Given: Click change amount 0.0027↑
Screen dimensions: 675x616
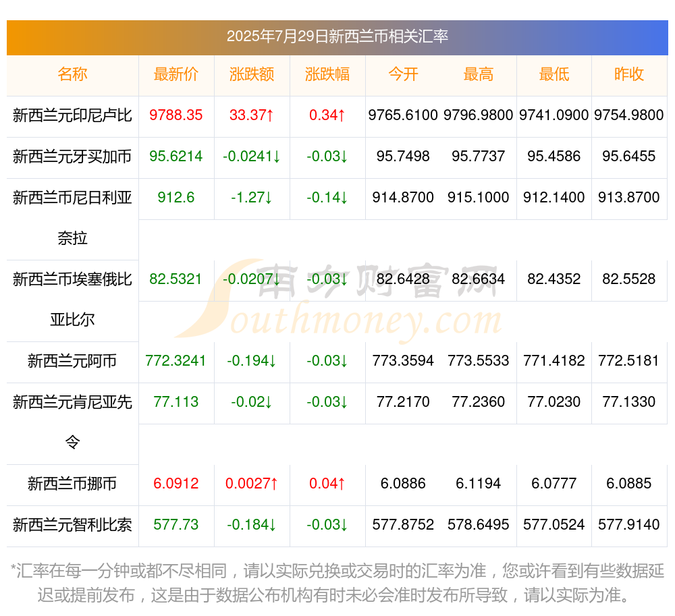Looking at the screenshot, I should [x=252, y=484].
